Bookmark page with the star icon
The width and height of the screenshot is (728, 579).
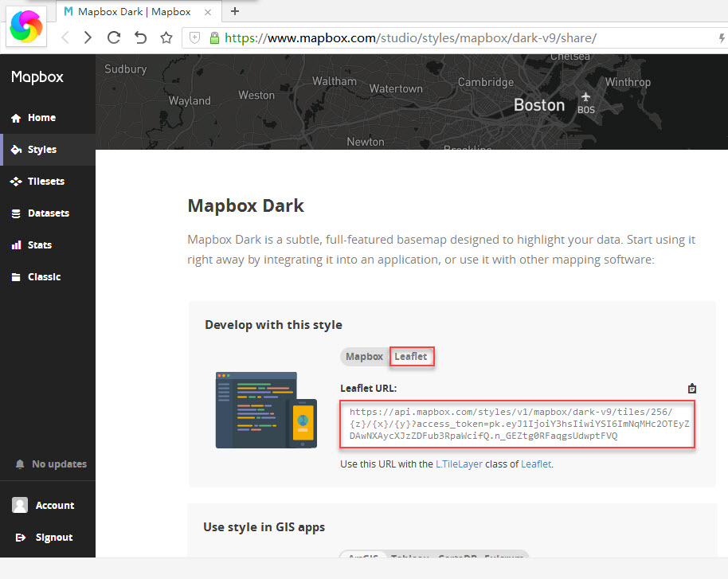coord(166,37)
